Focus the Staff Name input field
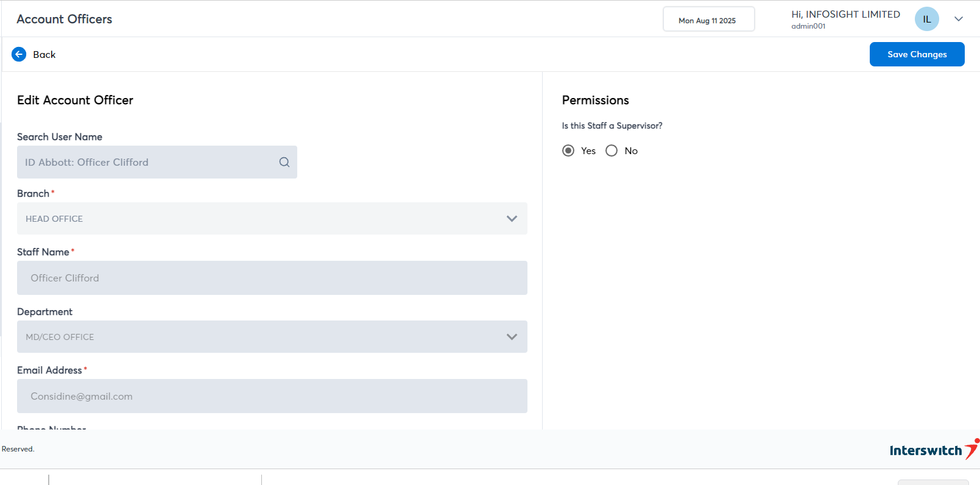The image size is (980, 485). [272, 278]
